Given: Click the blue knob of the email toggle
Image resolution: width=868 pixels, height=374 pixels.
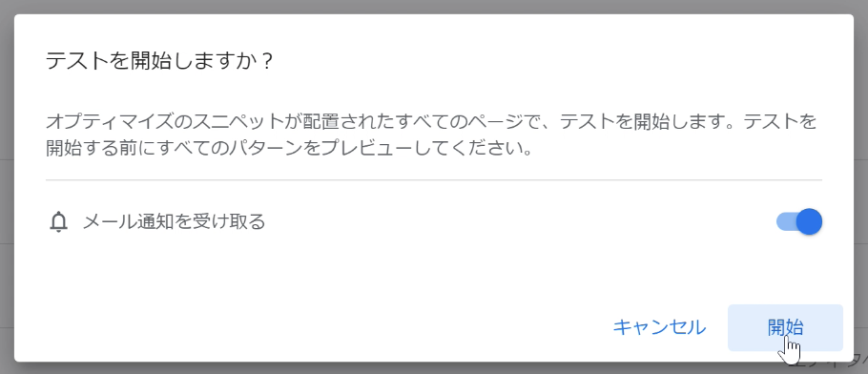Looking at the screenshot, I should [809, 221].
